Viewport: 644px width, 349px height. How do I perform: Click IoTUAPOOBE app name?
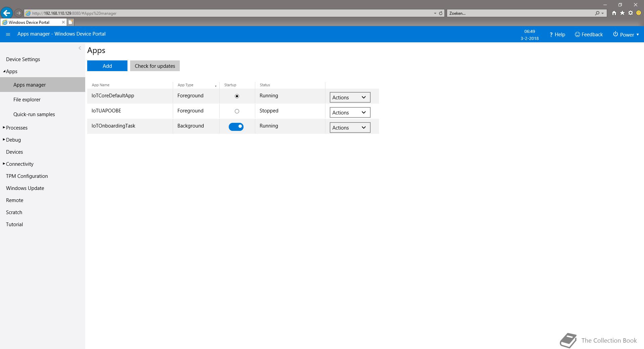coord(106,111)
